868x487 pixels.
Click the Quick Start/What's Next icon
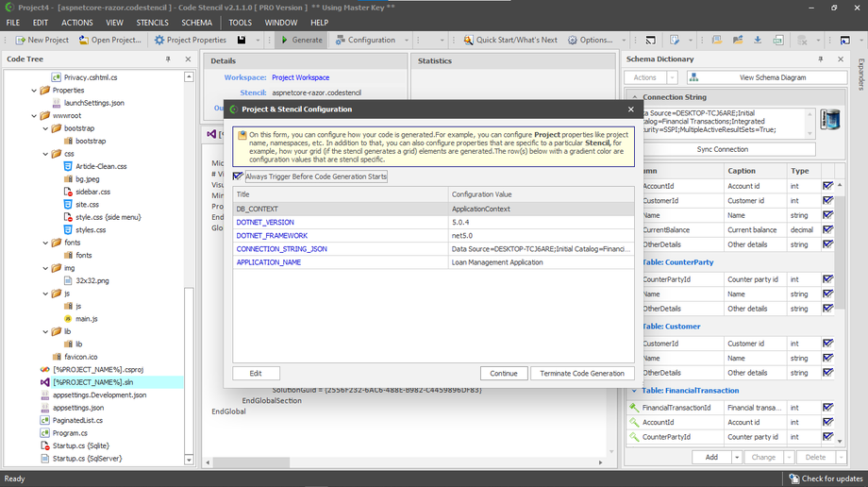click(467, 40)
